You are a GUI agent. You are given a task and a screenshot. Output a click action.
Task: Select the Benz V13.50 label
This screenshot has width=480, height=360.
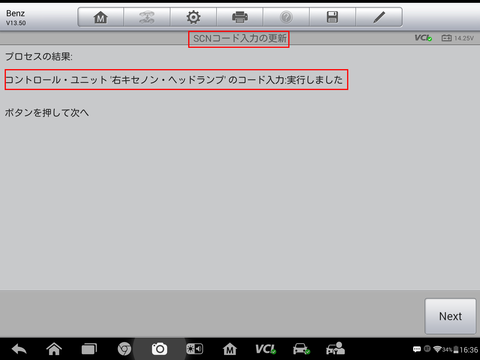click(x=16, y=18)
